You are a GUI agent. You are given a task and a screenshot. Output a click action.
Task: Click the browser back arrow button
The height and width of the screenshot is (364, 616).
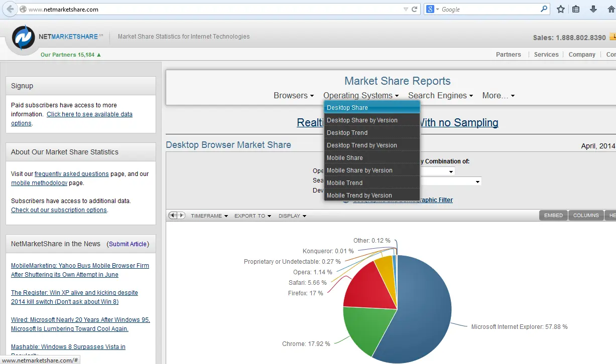point(10,9)
